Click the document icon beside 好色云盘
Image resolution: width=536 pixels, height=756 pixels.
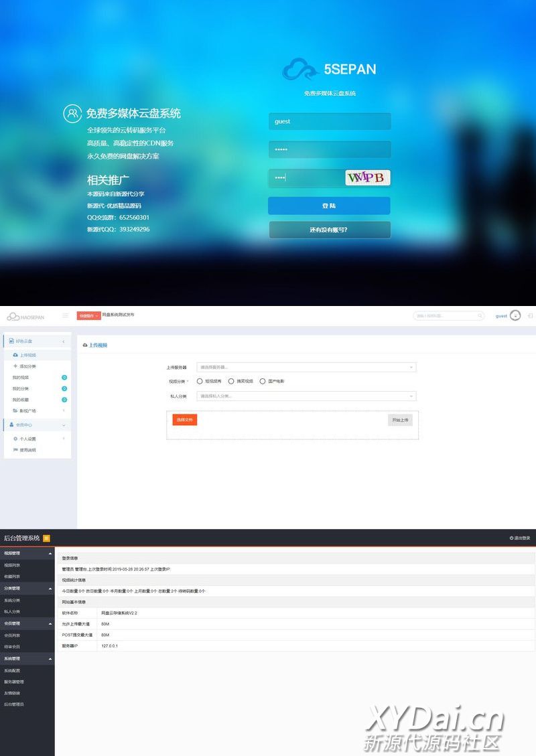tap(11, 341)
